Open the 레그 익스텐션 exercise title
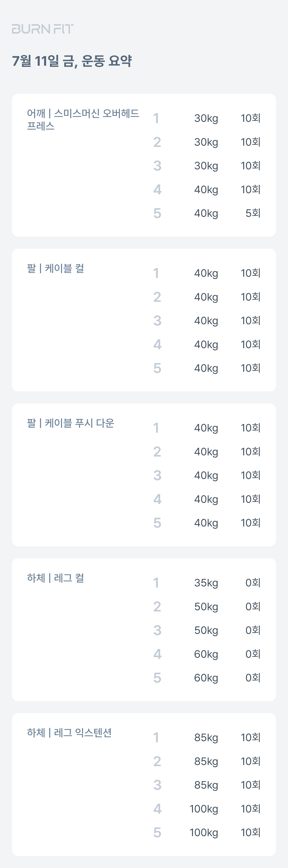 click(x=69, y=733)
